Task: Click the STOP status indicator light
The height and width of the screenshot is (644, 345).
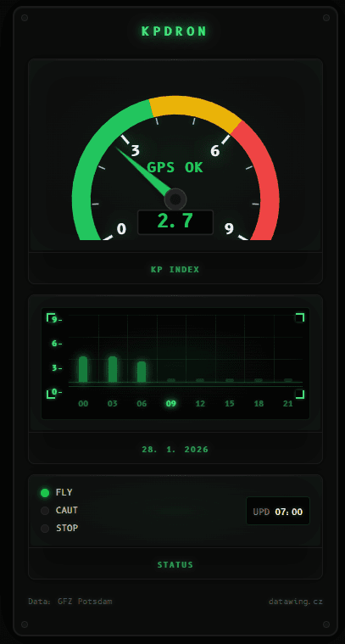Action: [x=45, y=528]
